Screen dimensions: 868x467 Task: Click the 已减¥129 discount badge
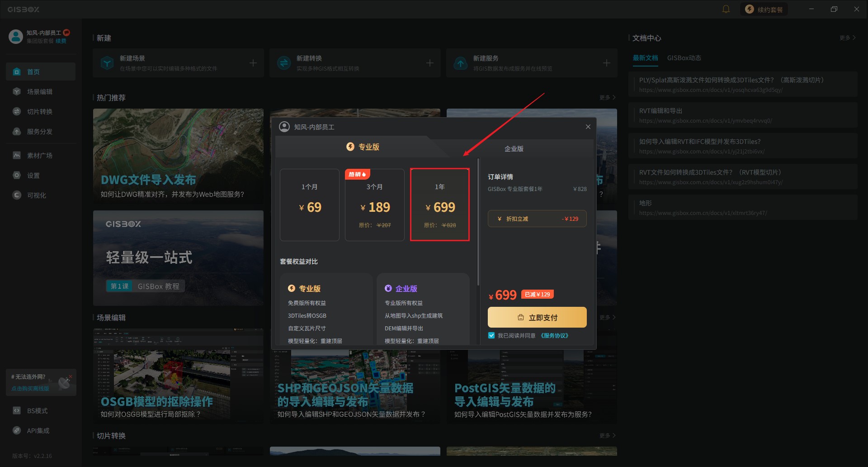[538, 295]
